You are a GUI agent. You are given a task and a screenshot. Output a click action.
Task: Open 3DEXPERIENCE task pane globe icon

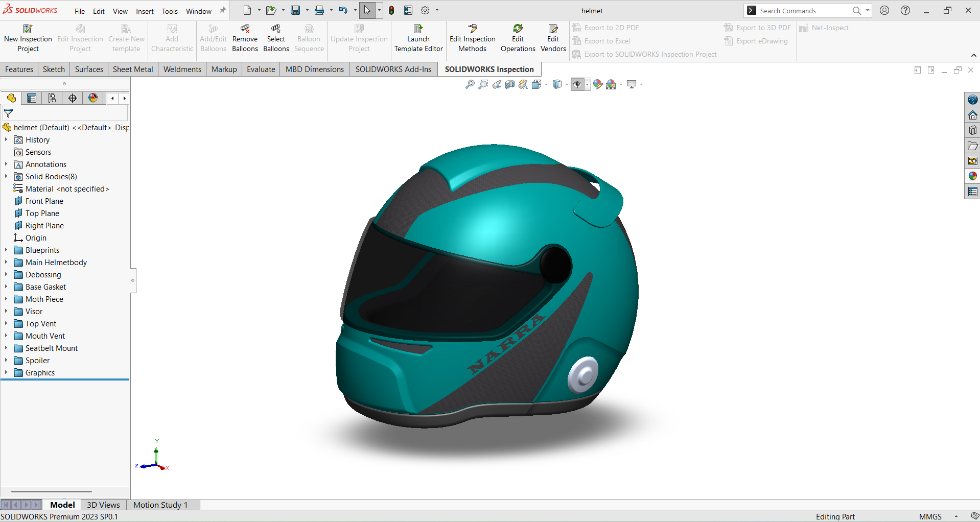coord(973,100)
